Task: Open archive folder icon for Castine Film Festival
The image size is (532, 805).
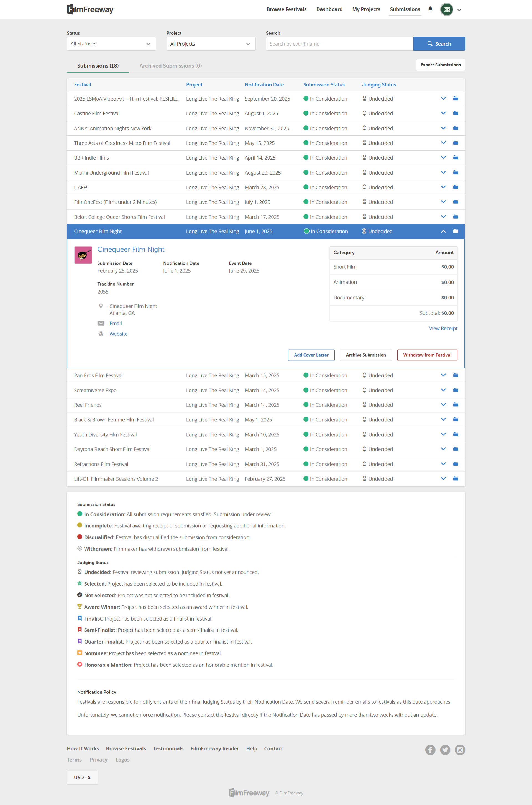Action: click(x=455, y=113)
